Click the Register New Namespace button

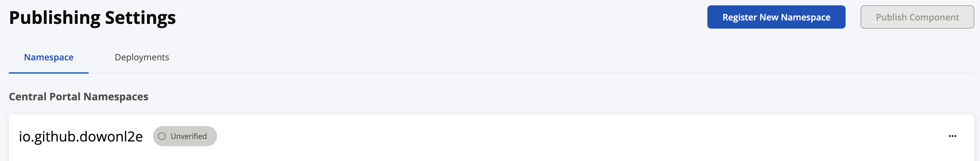[x=776, y=17]
